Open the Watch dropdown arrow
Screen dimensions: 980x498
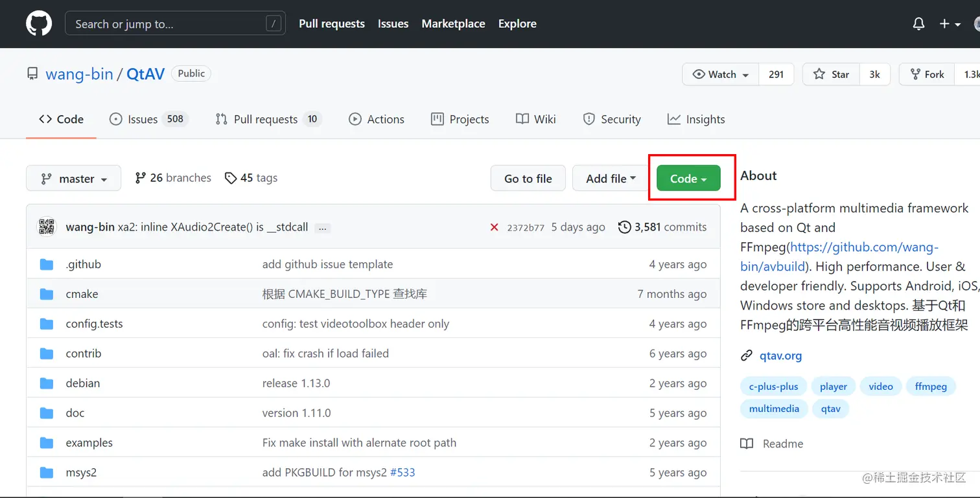pos(745,75)
